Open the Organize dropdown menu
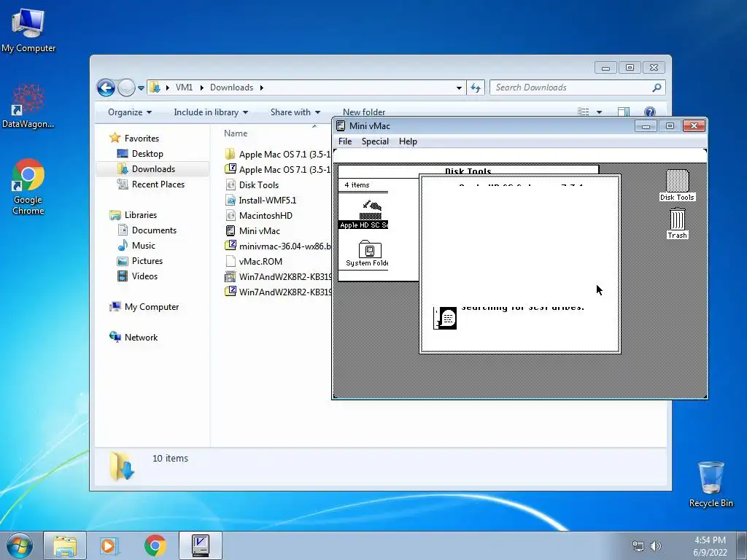Screen dimensions: 747x560 [130, 112]
